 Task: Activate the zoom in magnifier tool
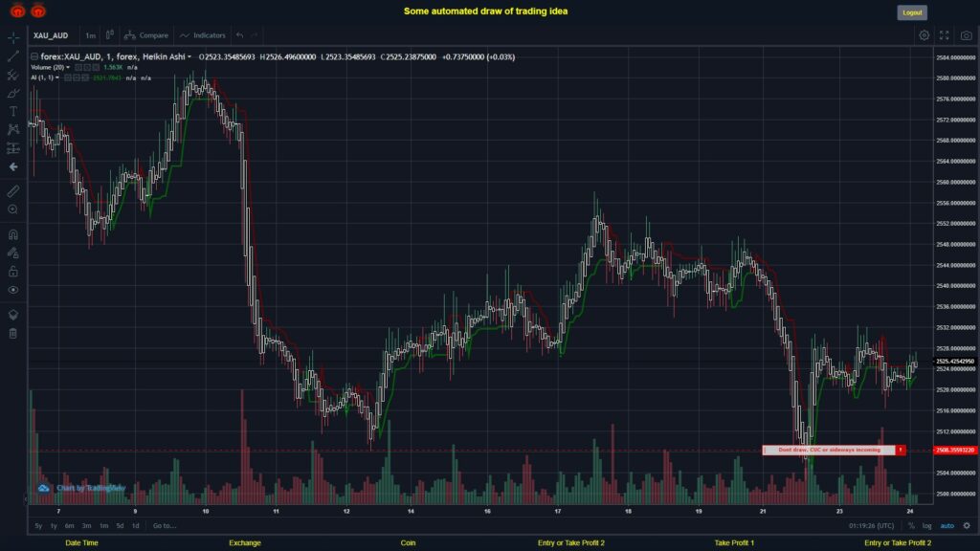13,209
